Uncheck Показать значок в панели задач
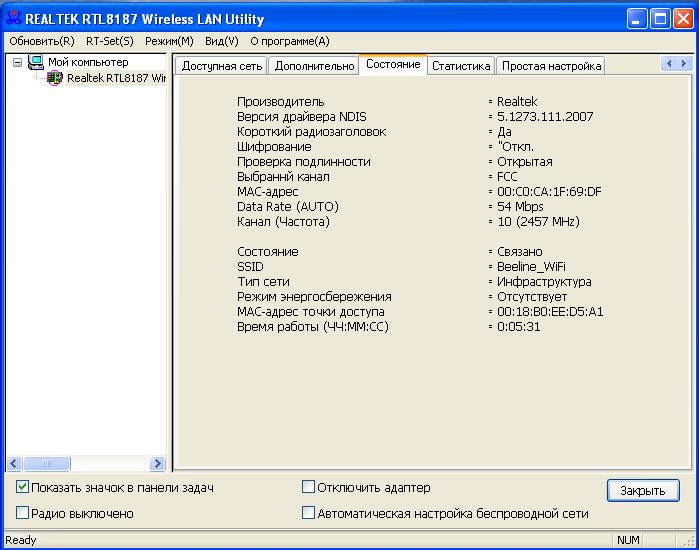699x550 pixels. coord(22,487)
